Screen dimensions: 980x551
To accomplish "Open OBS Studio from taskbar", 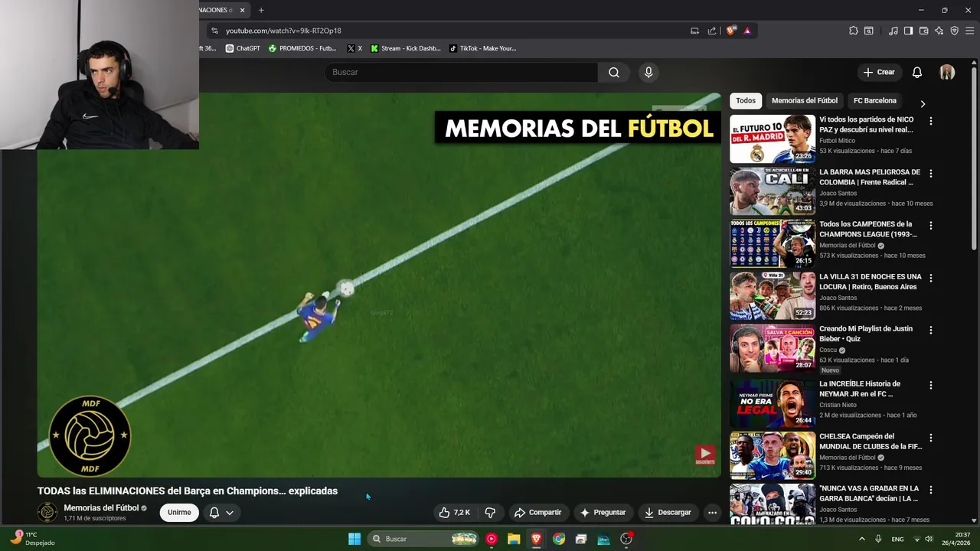I will click(626, 539).
